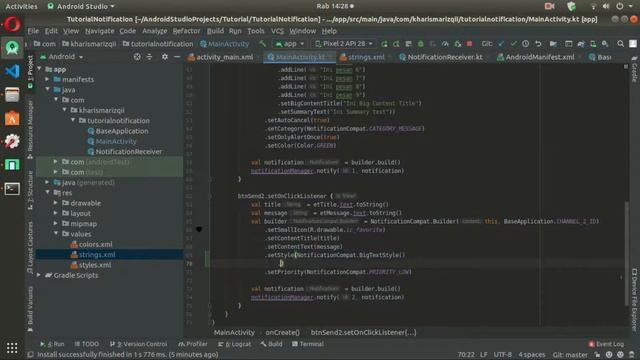The height and width of the screenshot is (360, 640).
Task: Open BaseApplication file in tree
Action: (122, 131)
